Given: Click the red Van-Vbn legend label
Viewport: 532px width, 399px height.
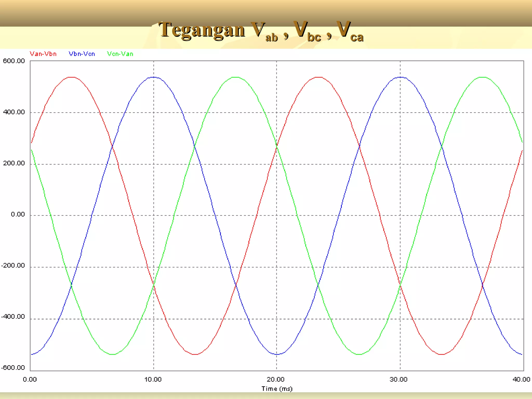Looking at the screenshot, I should point(43,54).
